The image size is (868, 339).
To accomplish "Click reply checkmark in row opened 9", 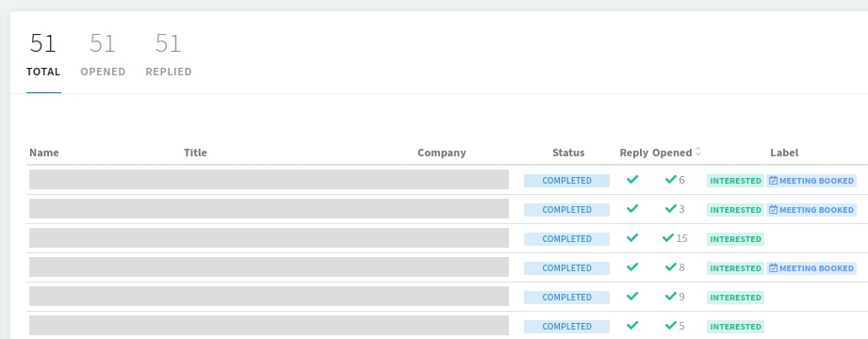I will click(632, 296).
